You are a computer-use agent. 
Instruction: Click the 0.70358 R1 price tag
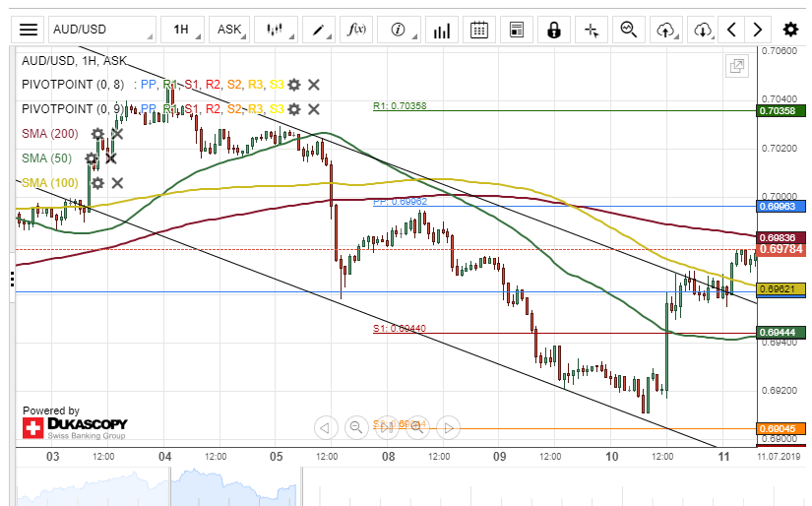coord(781,111)
